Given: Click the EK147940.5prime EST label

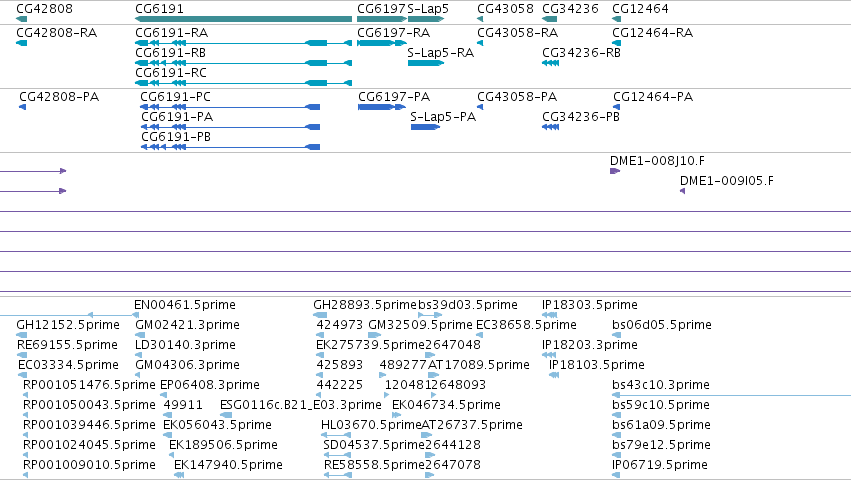Looking at the screenshot, I should click(x=228, y=465).
